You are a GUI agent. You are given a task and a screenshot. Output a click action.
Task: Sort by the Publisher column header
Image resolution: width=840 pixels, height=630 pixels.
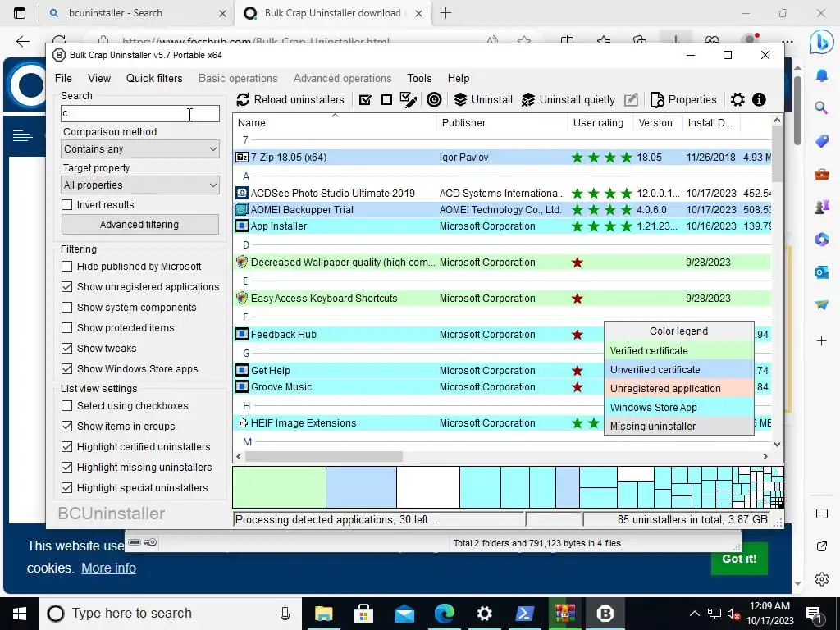(x=502, y=123)
